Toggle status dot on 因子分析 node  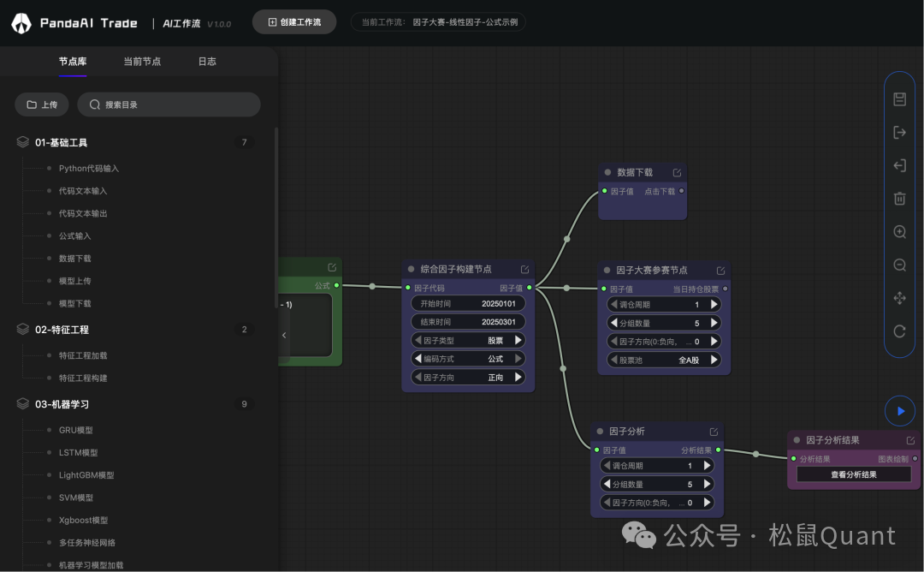pos(600,432)
